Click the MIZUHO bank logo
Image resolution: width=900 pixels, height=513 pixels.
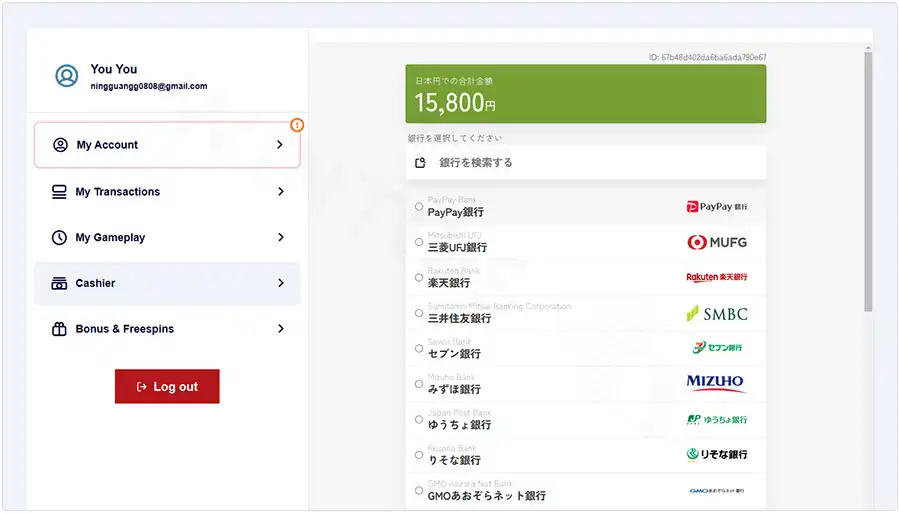716,382
